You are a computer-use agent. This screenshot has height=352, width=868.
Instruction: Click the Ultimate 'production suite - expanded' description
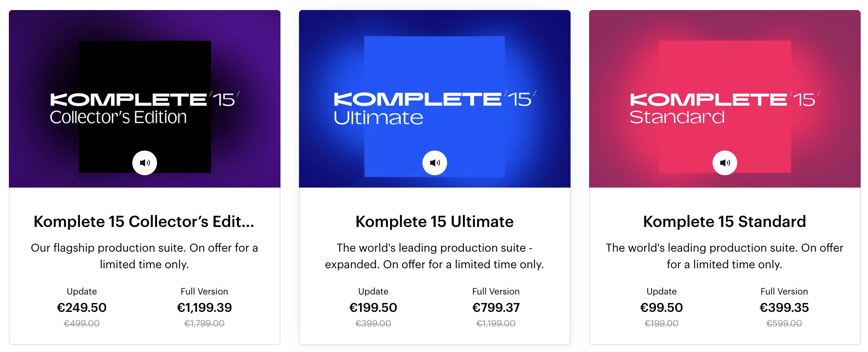point(434,256)
